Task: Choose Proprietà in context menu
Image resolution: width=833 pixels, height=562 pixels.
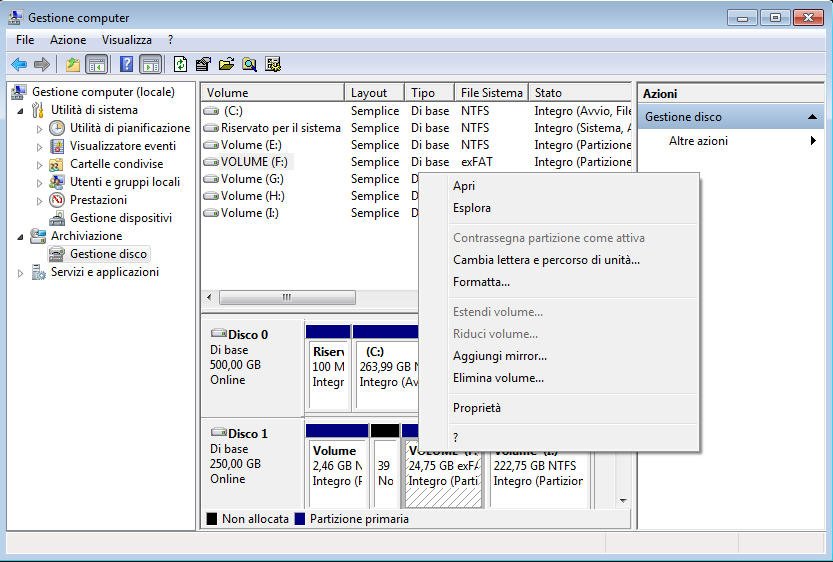Action: point(558,408)
